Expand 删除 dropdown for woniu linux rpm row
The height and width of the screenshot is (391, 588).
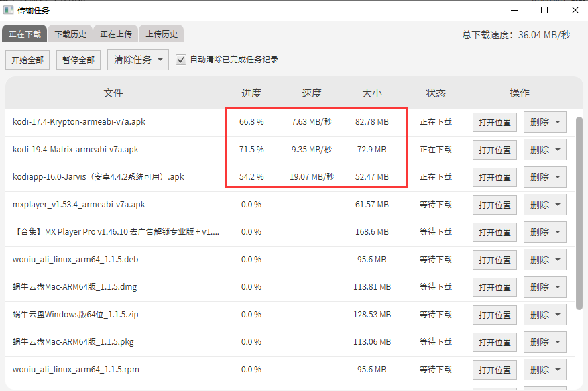pos(545,370)
